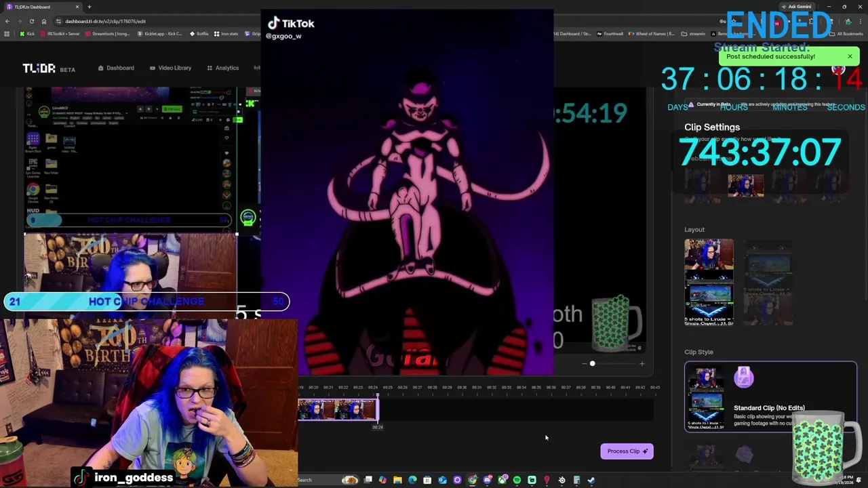This screenshot has width=868, height=488.
Task: Go back in the browser
Action: 7,21
